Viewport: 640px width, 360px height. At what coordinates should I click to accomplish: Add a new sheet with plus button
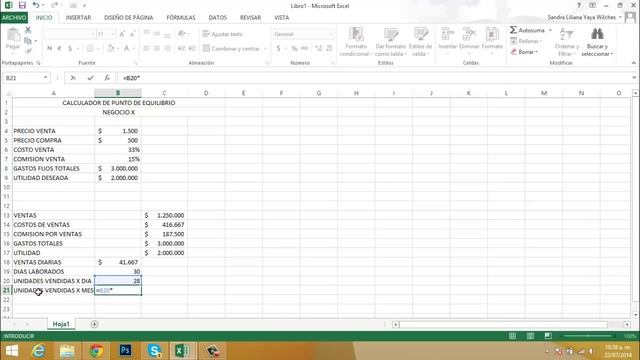[x=94, y=324]
